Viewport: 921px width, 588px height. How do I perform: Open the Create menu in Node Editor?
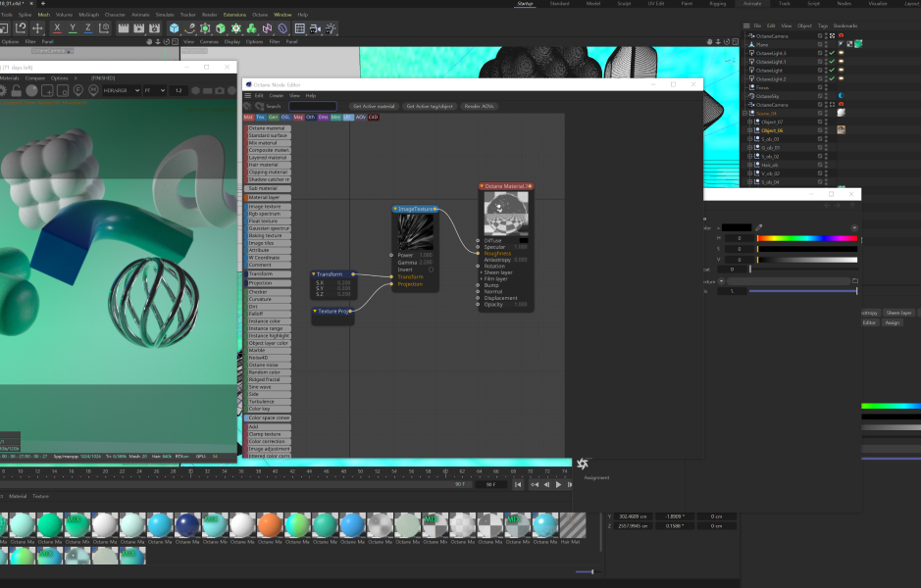(x=276, y=96)
